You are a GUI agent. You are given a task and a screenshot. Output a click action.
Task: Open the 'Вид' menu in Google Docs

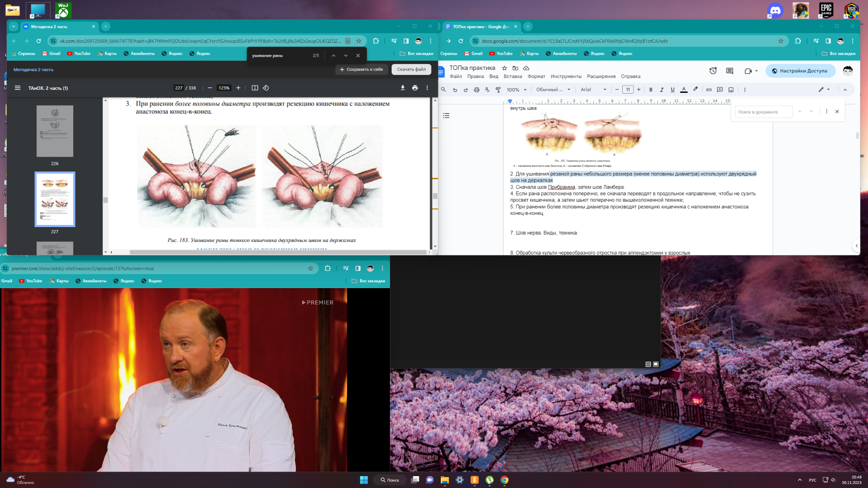494,76
